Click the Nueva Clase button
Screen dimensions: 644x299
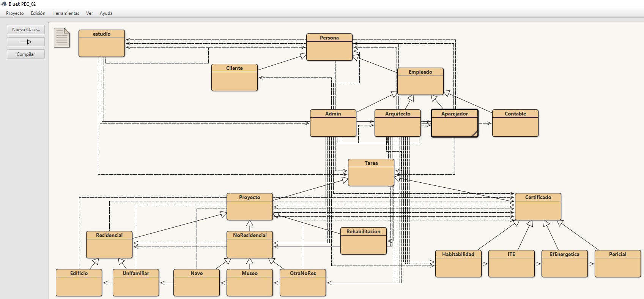click(26, 30)
